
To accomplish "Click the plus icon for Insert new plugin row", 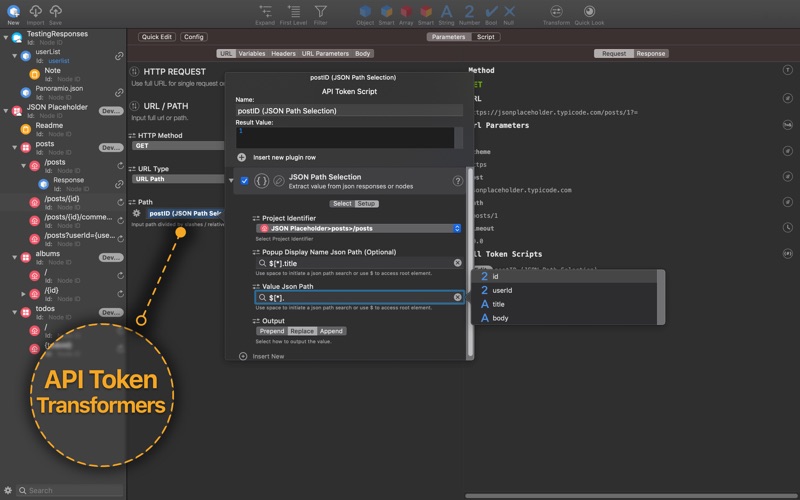I will pos(242,157).
